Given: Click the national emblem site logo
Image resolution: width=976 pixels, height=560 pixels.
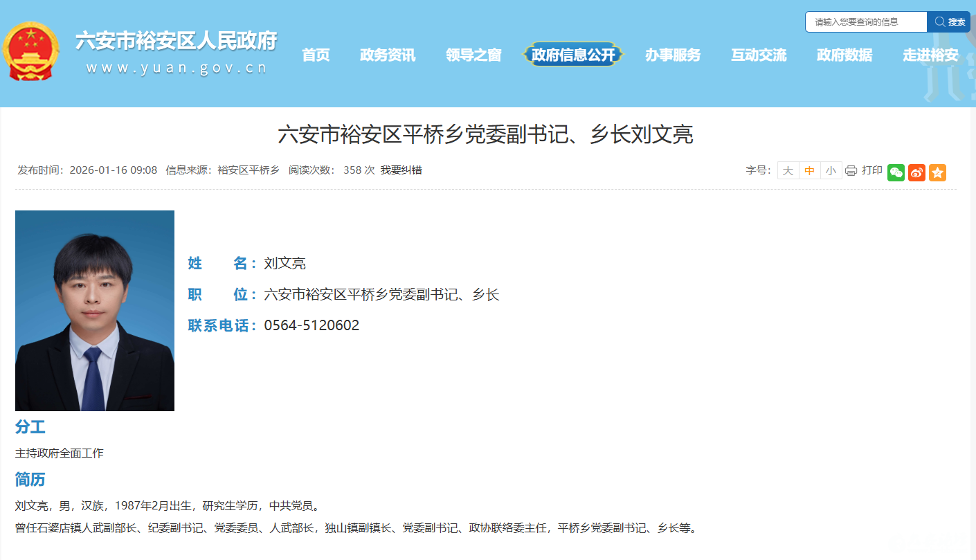Looking at the screenshot, I should 31,50.
